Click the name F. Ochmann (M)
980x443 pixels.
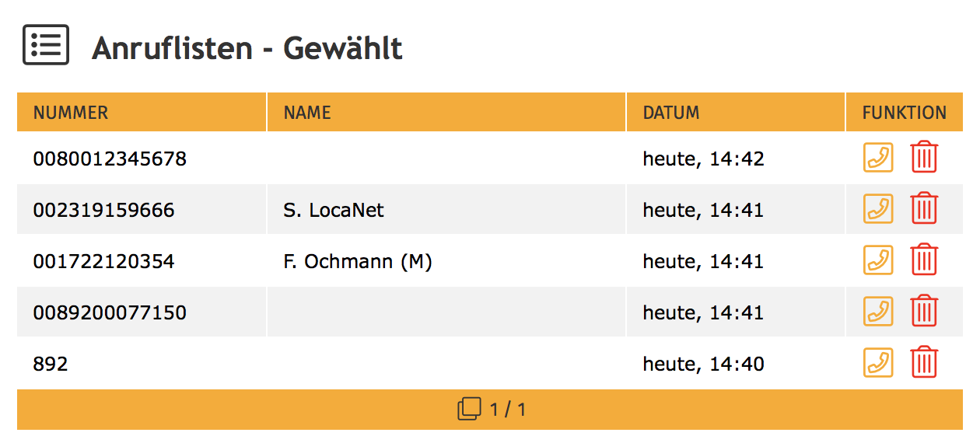[x=358, y=261]
